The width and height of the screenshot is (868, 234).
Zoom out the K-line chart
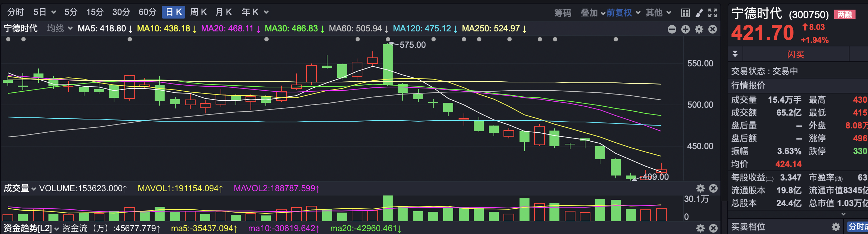tap(672, 29)
